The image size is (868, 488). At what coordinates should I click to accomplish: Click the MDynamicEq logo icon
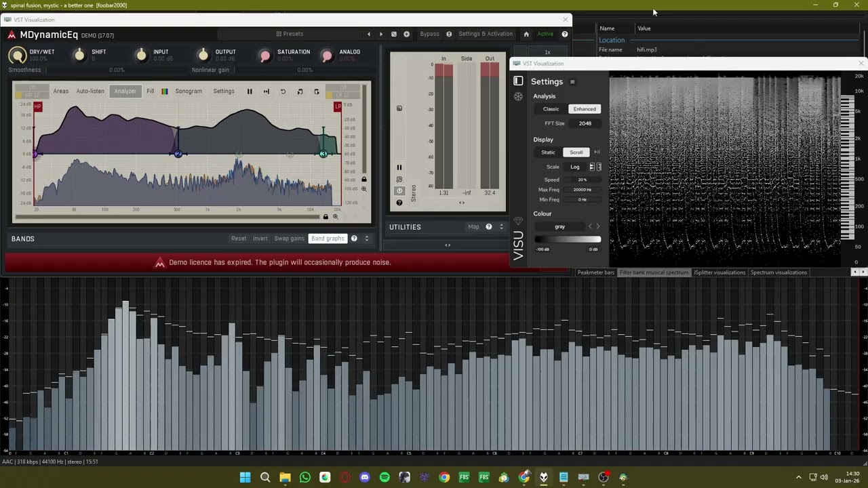coord(12,35)
